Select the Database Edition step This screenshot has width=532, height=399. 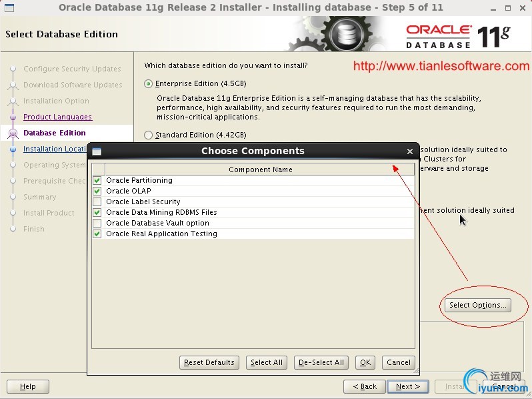tap(54, 133)
